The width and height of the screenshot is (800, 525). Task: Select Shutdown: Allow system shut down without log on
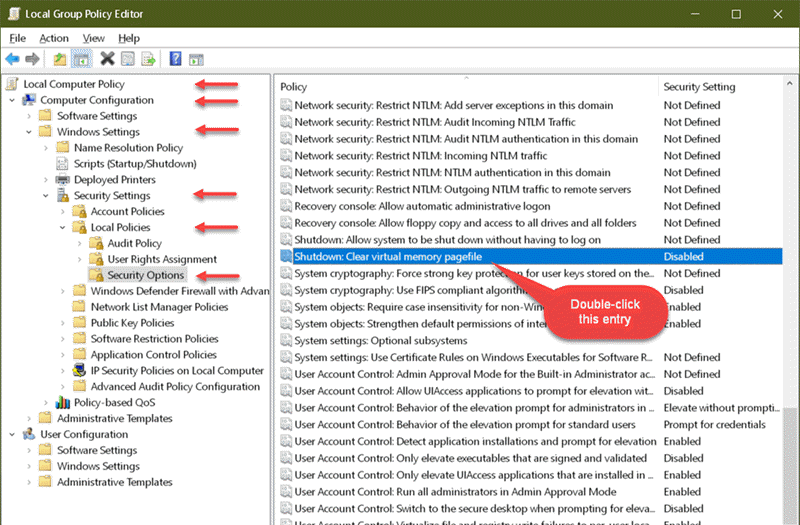point(447,240)
